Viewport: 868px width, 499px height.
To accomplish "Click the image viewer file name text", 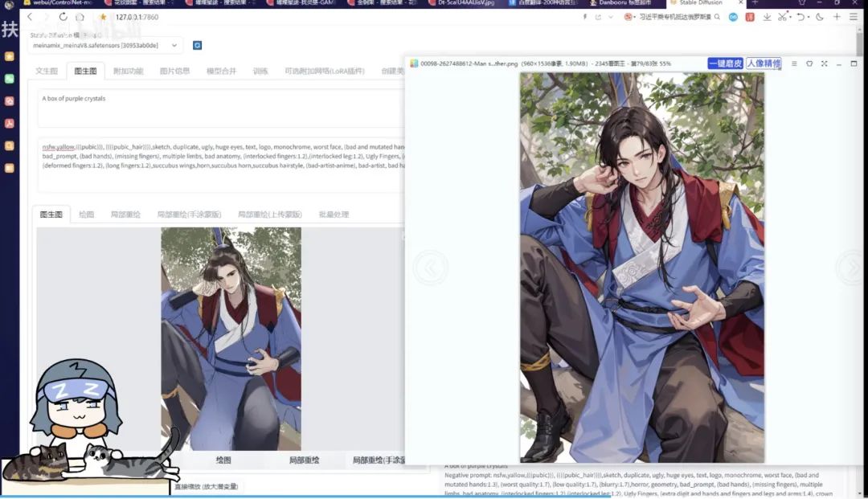I will [x=469, y=63].
